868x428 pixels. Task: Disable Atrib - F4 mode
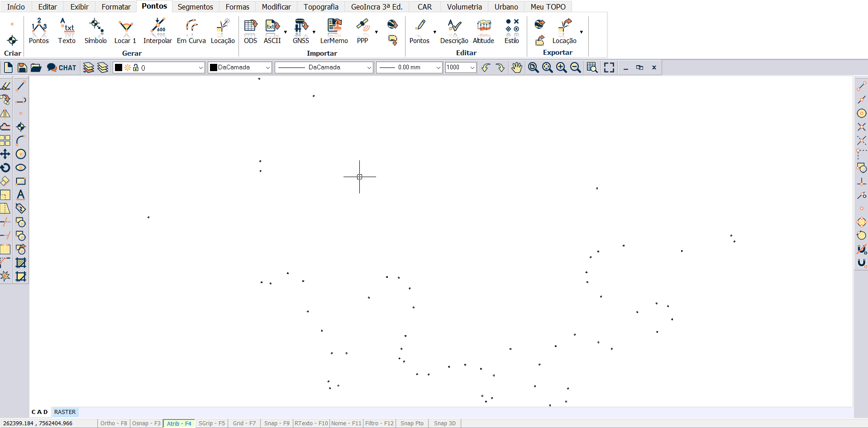[x=179, y=423]
